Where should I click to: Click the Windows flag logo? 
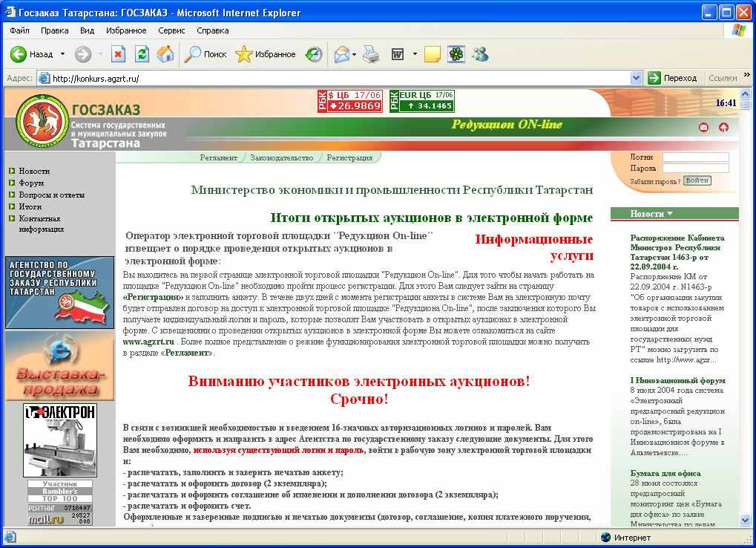click(738, 30)
